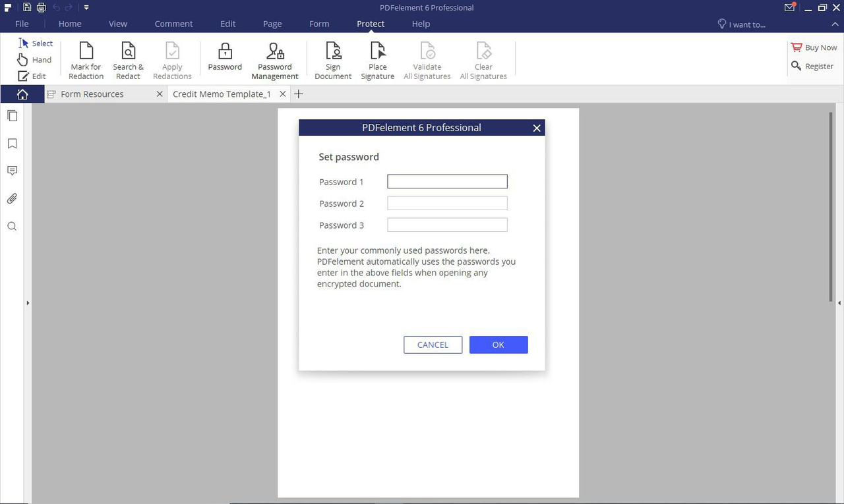Open the quick access customize dropdown
The width and height of the screenshot is (844, 504).
point(86,8)
